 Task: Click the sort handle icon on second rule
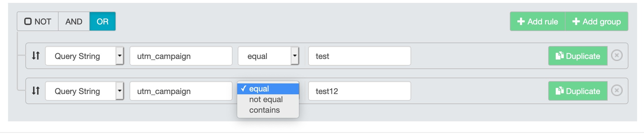coord(36,91)
